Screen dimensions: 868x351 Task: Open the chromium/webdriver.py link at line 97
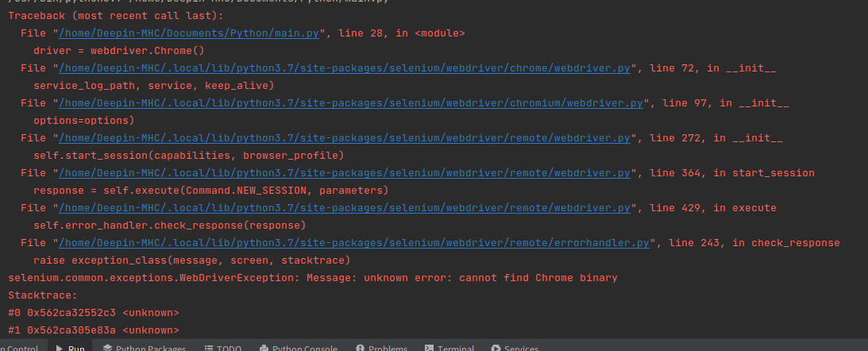tap(351, 103)
